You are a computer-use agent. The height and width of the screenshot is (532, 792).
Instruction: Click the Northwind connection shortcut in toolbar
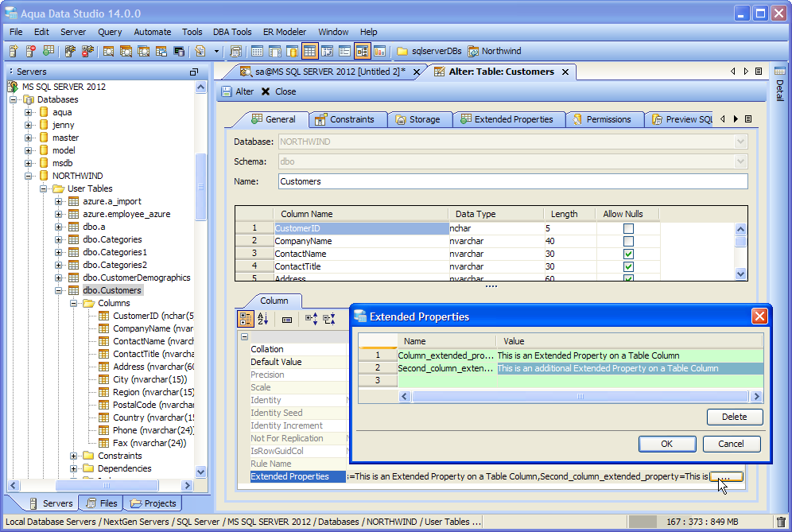[498, 52]
